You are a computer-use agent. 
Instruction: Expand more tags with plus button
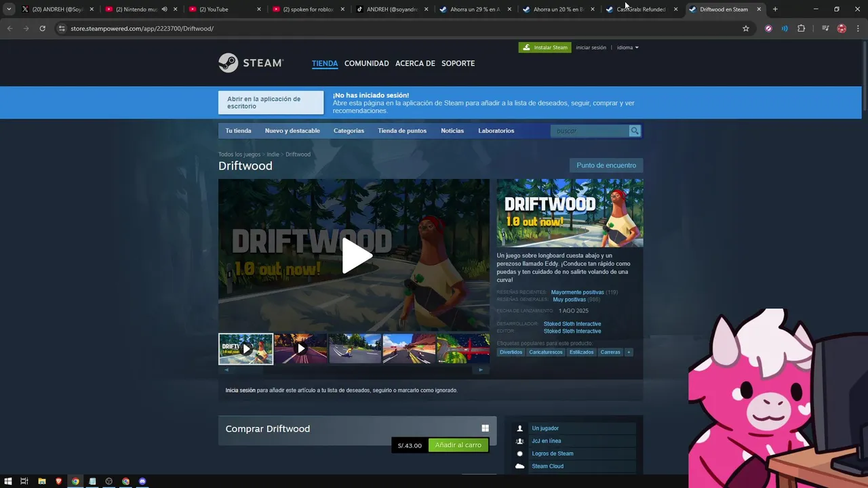[629, 352]
